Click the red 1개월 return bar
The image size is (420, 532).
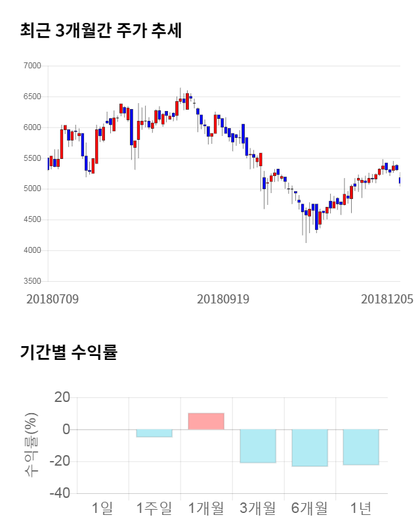click(206, 421)
